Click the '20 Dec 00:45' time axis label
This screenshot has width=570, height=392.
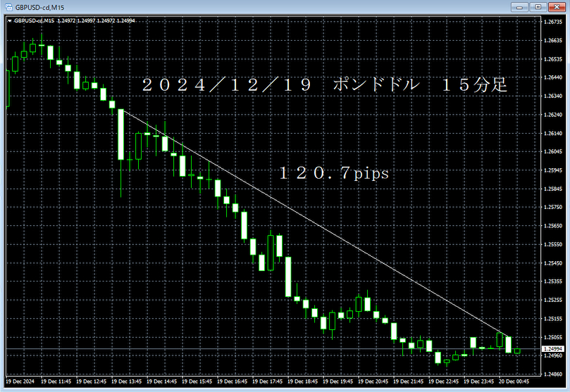(514, 381)
